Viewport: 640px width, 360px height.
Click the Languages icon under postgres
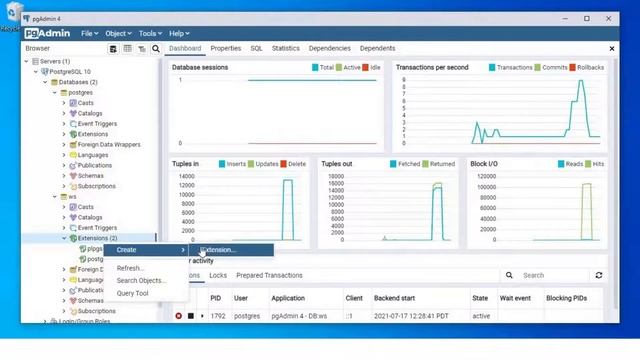[73, 155]
